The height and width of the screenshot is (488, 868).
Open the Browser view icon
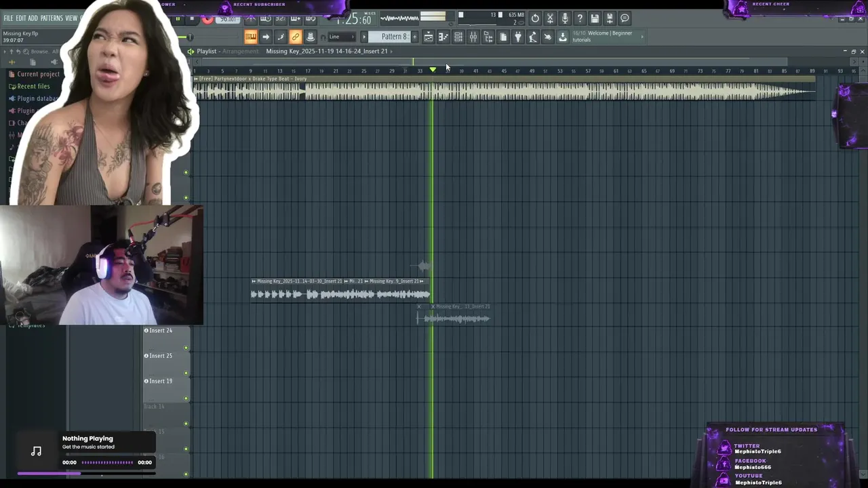click(488, 37)
